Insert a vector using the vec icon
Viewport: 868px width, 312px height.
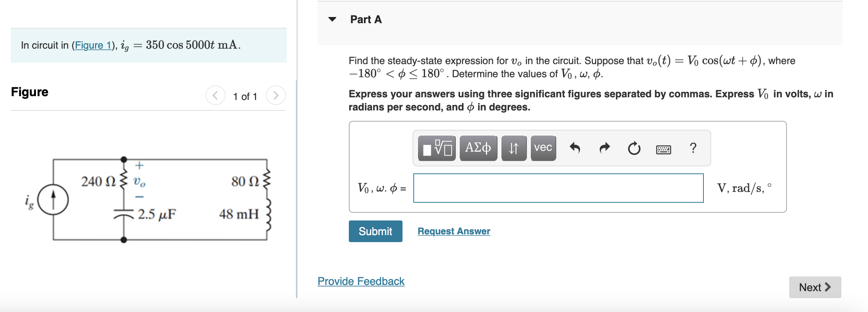click(x=542, y=148)
